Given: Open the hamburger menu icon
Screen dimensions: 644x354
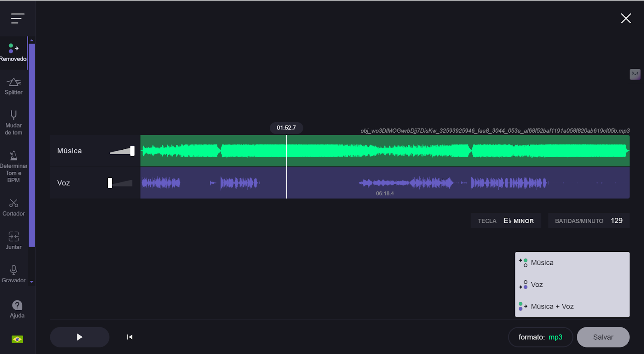Looking at the screenshot, I should pyautogui.click(x=18, y=19).
